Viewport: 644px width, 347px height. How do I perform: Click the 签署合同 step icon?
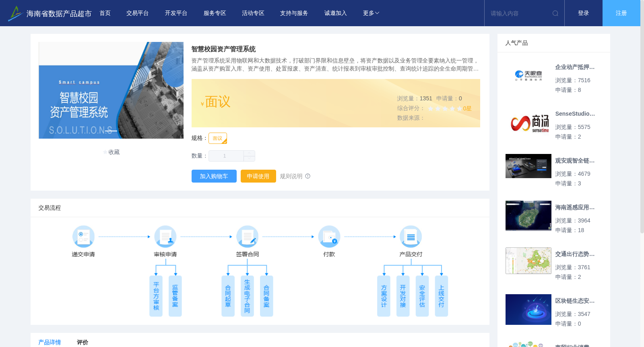coord(247,237)
